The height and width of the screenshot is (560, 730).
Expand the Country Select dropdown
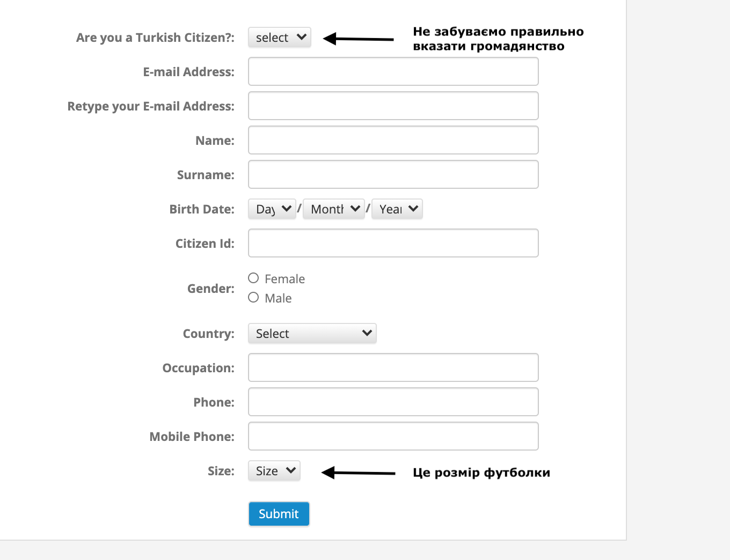[312, 334]
